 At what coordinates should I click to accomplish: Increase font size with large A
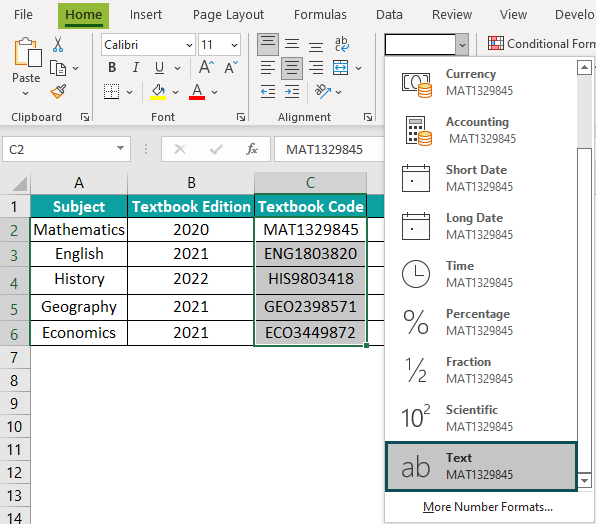coord(206,67)
